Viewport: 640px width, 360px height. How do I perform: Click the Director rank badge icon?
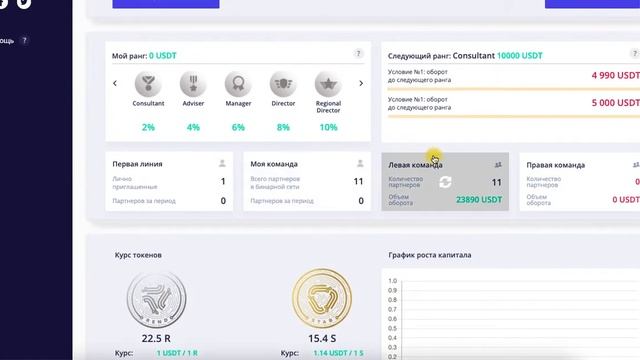click(283, 84)
